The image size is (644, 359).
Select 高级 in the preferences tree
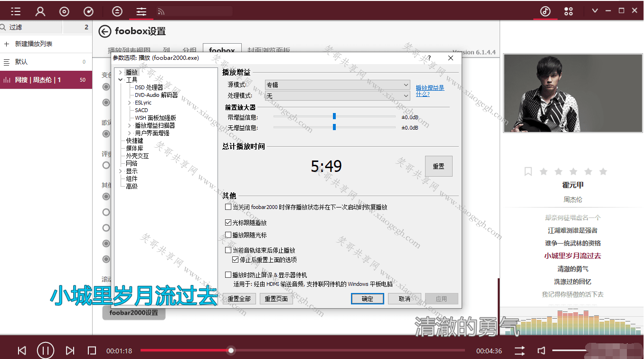click(132, 186)
